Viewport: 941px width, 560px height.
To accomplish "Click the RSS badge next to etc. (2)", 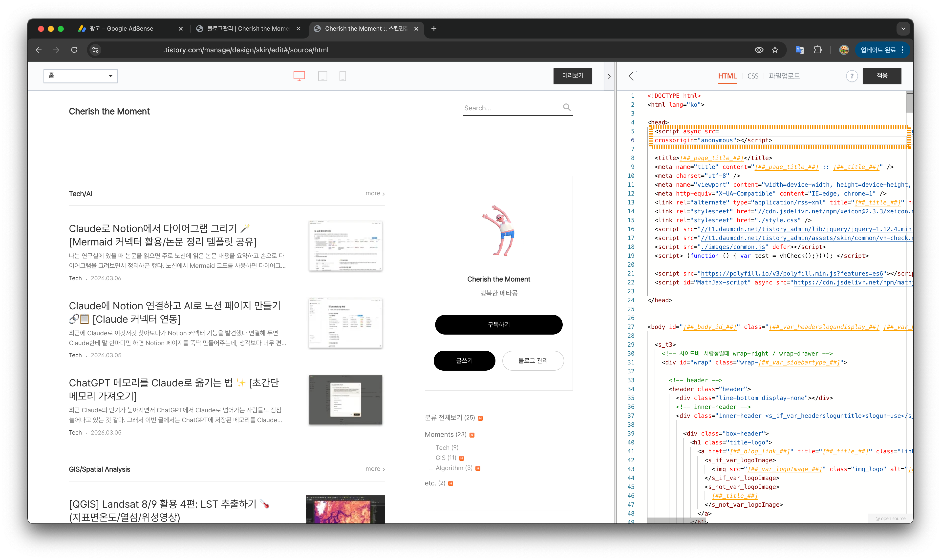I will tap(450, 483).
